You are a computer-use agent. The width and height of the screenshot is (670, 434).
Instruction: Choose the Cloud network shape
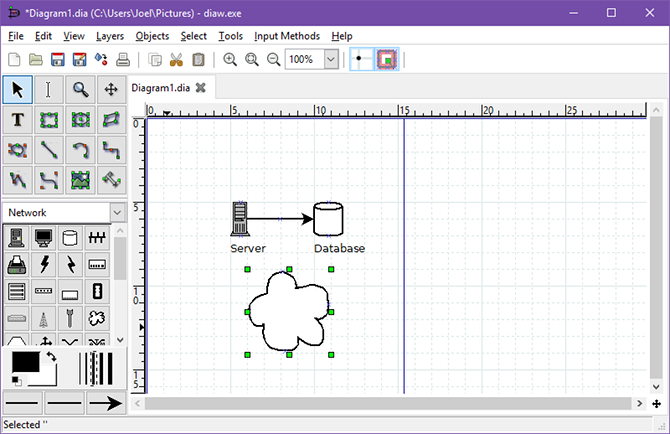(x=97, y=318)
